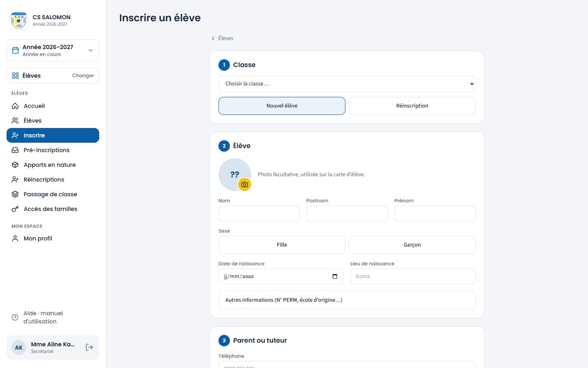Click the Mme Aline Ka... user name
This screenshot has height=368, width=588.
53,344
